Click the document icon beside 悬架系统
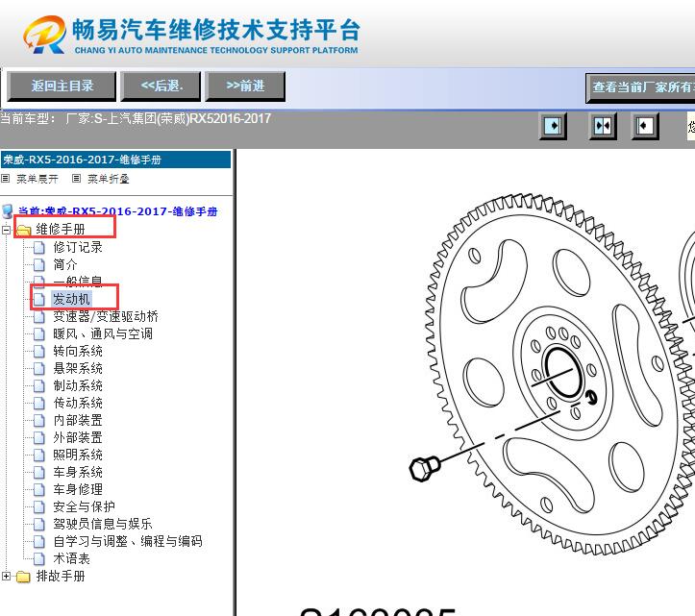This screenshot has height=616, width=695. pyautogui.click(x=39, y=369)
